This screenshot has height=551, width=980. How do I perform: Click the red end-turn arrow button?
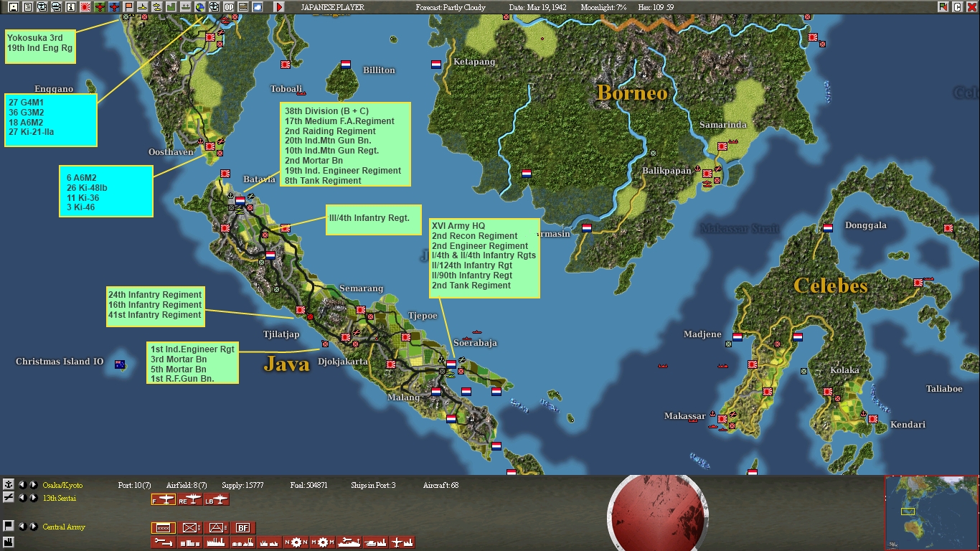click(279, 7)
